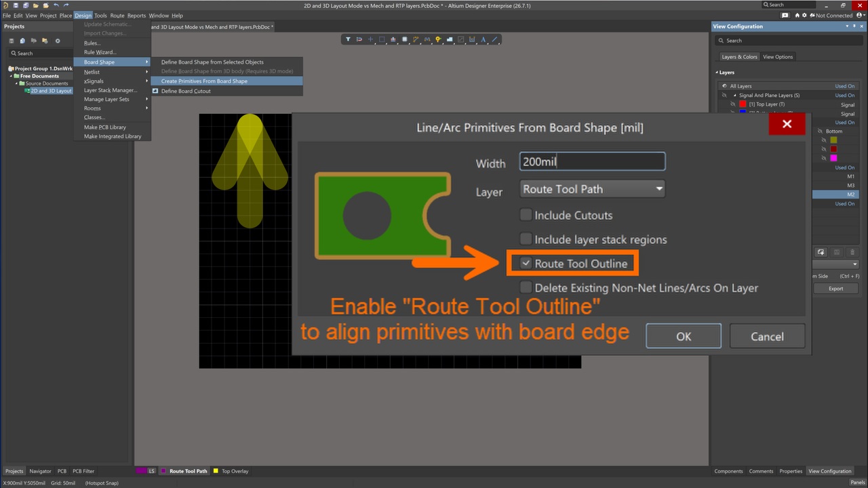Click OK in Line/Arc Primitives dialog
This screenshot has width=868, height=488.
pos(684,336)
